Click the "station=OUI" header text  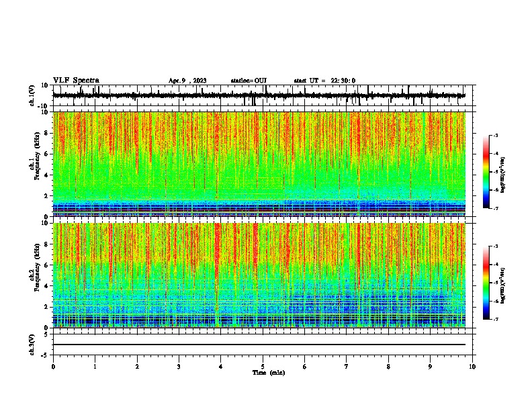pyautogui.click(x=249, y=81)
